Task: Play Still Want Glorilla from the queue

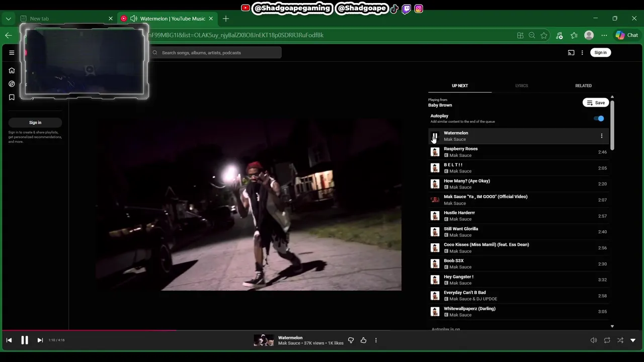Action: 518,232
